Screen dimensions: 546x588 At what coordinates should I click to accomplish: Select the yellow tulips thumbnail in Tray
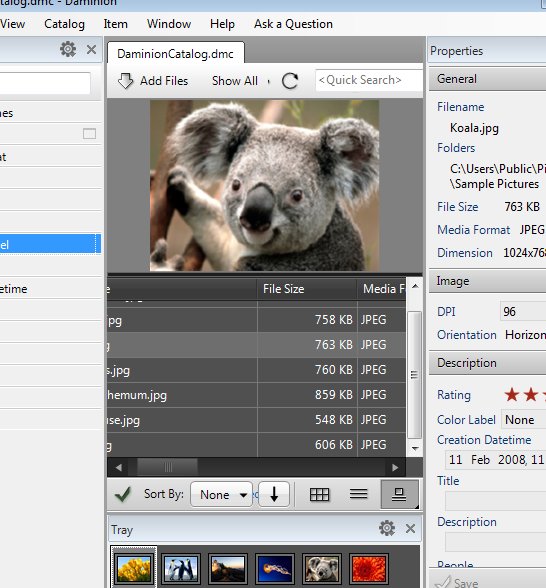coord(134,568)
